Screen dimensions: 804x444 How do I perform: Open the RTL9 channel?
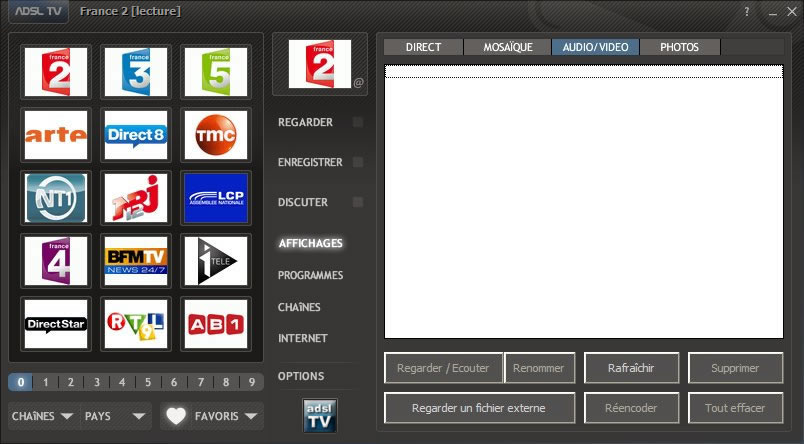point(136,324)
